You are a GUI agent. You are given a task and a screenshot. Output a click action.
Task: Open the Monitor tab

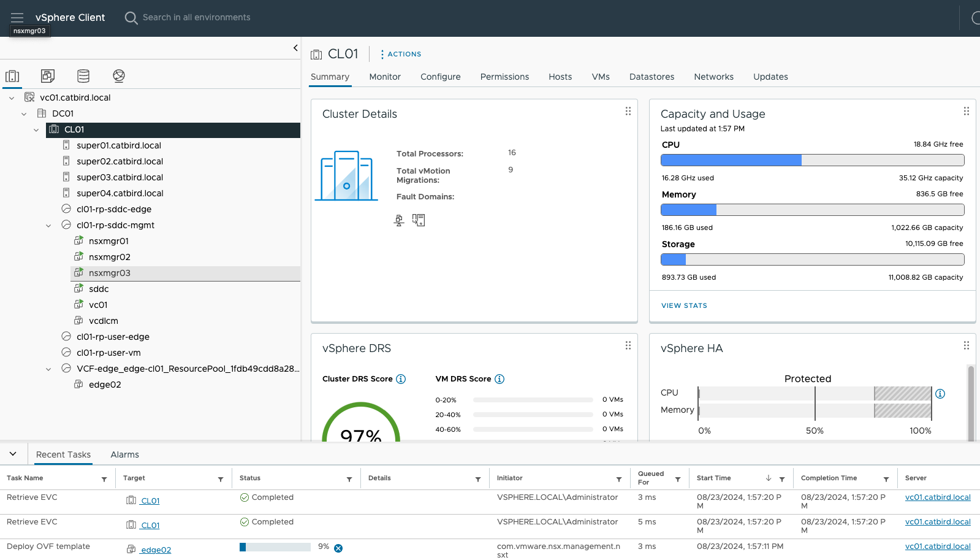click(385, 77)
